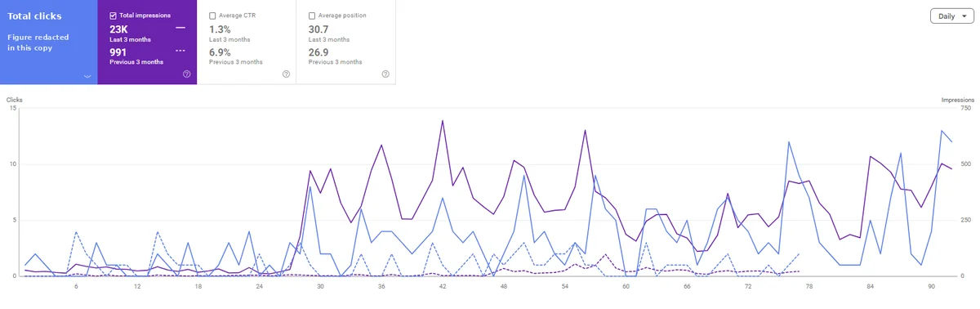Open help icon in Average CTR card
This screenshot has width=980, height=309.
pyautogui.click(x=286, y=74)
